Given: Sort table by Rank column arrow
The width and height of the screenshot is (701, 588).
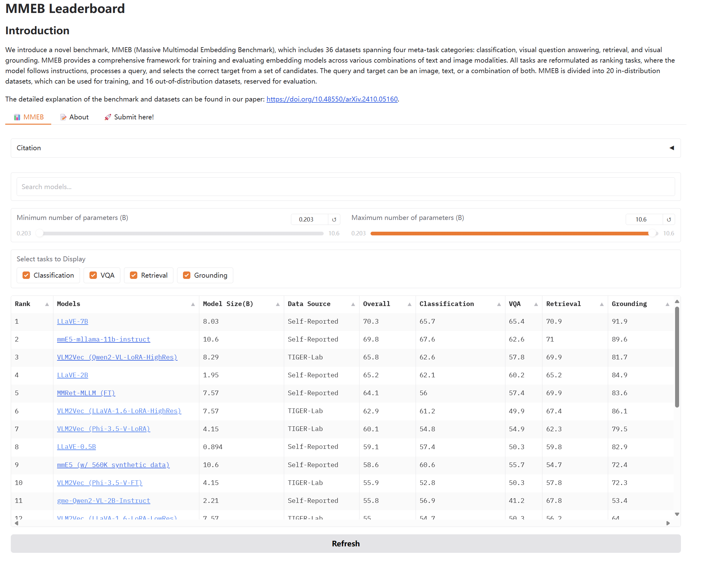Looking at the screenshot, I should 47,305.
